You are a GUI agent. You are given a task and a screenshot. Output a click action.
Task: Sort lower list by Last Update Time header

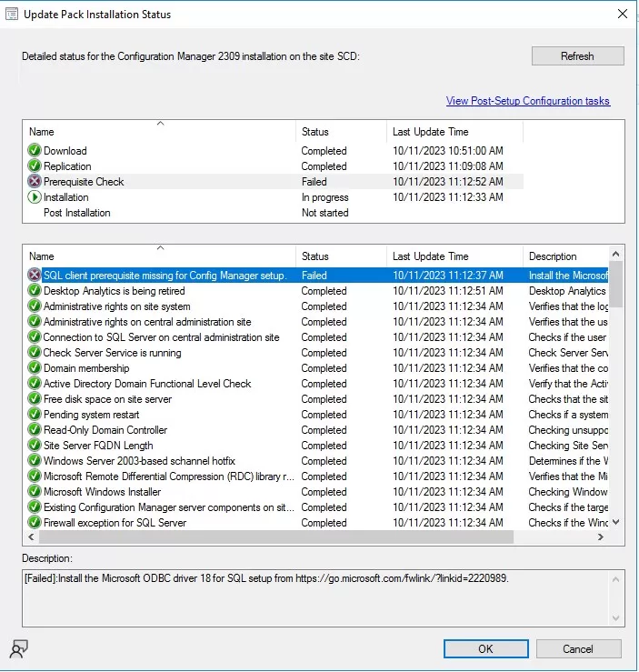tap(454, 256)
